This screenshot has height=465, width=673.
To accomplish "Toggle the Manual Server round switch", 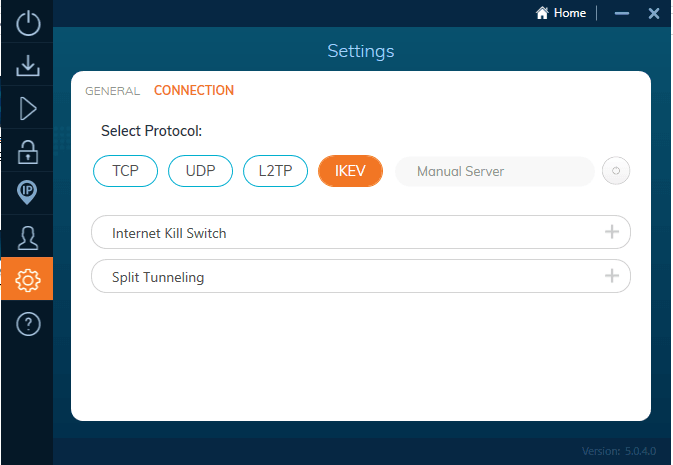I will pyautogui.click(x=616, y=171).
